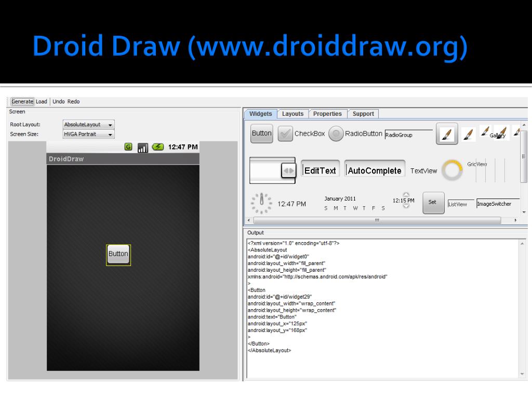Select the CheckBox widget checkmark icon
This screenshot has height=399, width=532.
pyautogui.click(x=285, y=134)
